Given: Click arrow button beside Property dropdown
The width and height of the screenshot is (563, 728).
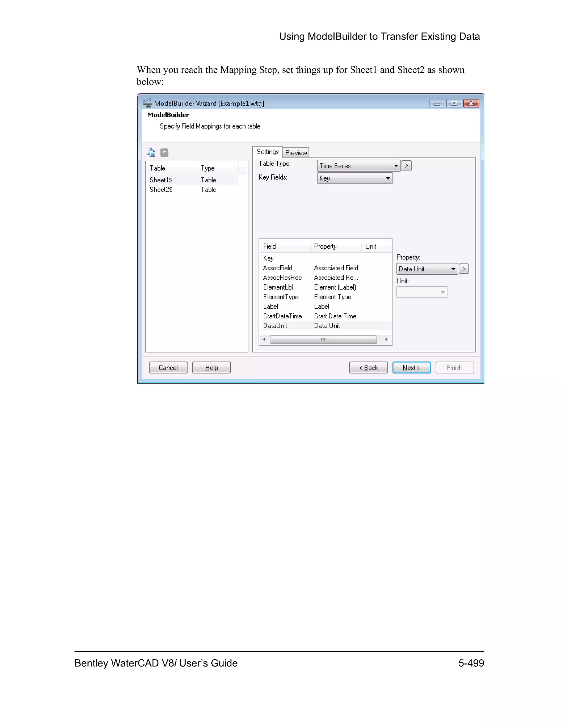Looking at the screenshot, I should coord(463,269).
